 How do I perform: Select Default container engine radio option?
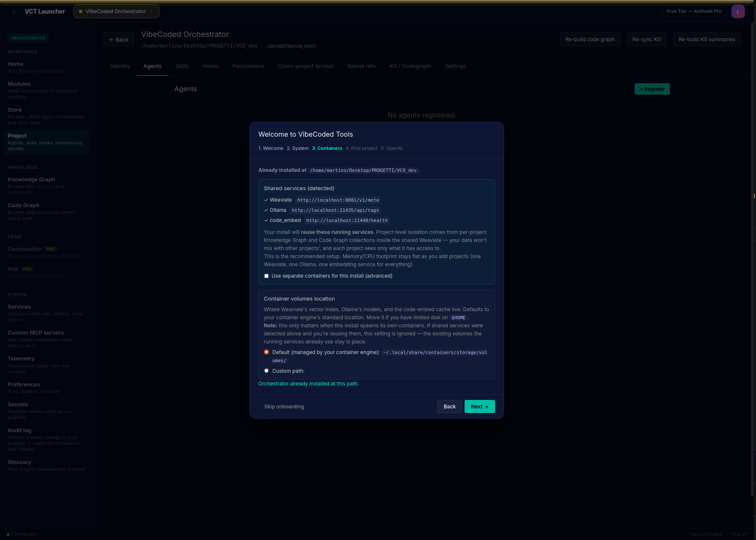point(266,352)
